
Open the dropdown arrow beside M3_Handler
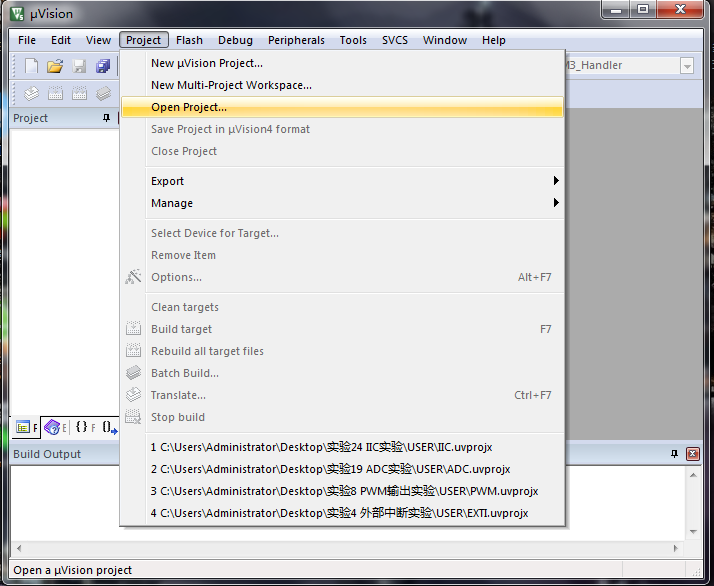pos(687,66)
